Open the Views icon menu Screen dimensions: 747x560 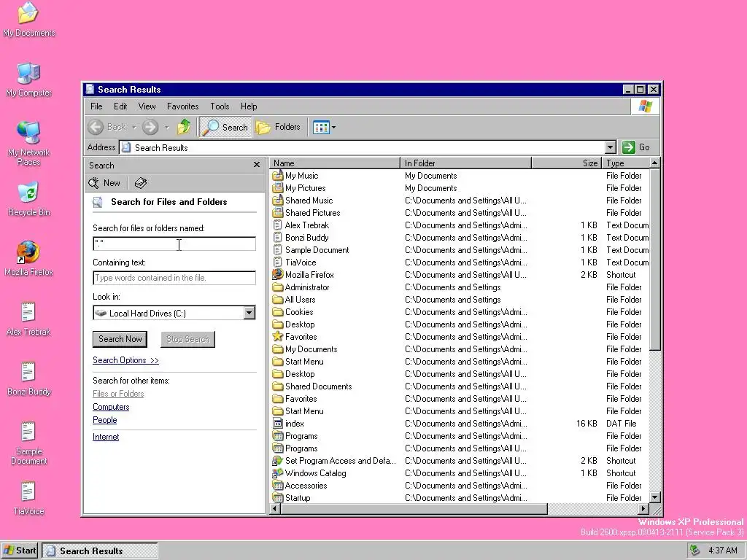[x=324, y=127]
